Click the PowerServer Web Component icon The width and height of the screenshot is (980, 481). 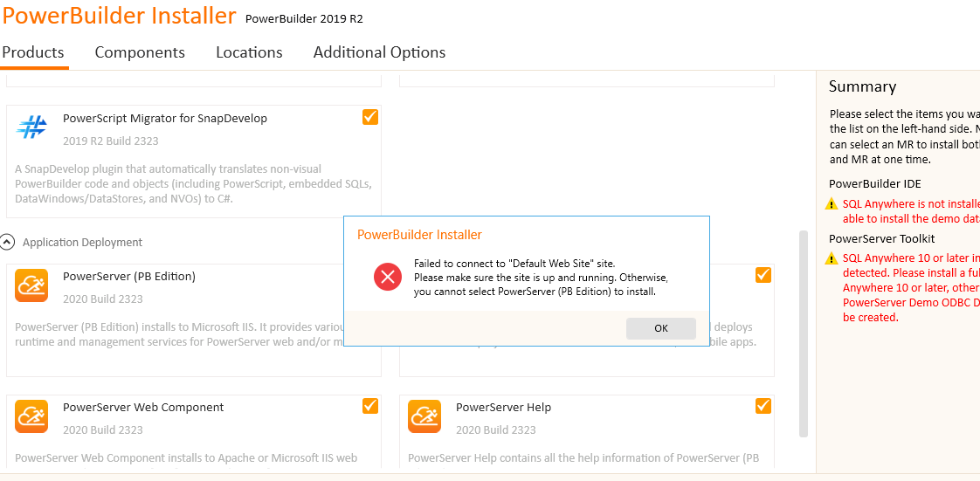coord(32,416)
